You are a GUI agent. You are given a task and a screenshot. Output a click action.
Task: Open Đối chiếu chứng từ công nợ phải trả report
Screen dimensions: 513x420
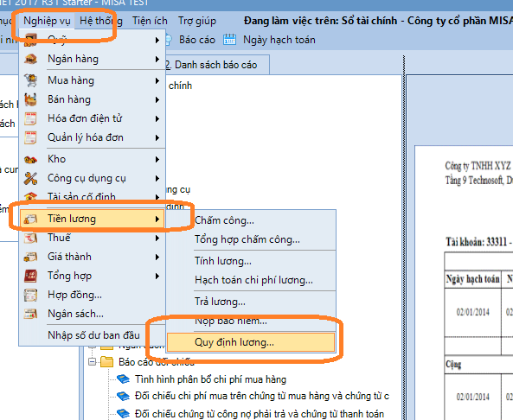260,414
